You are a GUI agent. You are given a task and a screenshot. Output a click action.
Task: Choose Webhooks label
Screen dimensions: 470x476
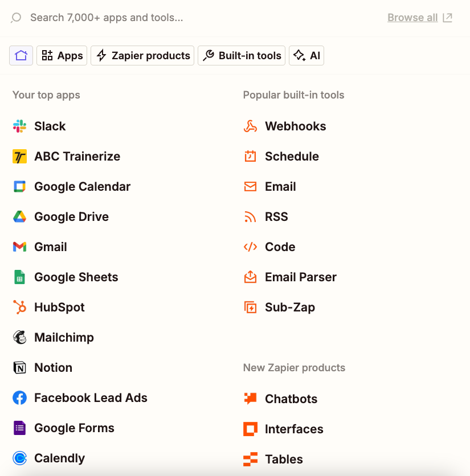pos(295,126)
